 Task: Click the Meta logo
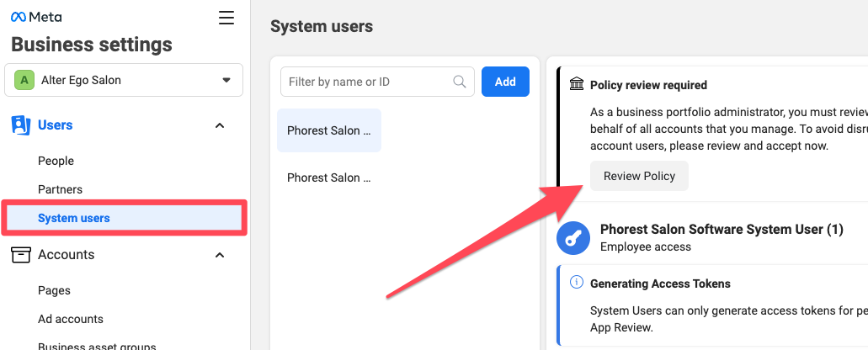36,17
